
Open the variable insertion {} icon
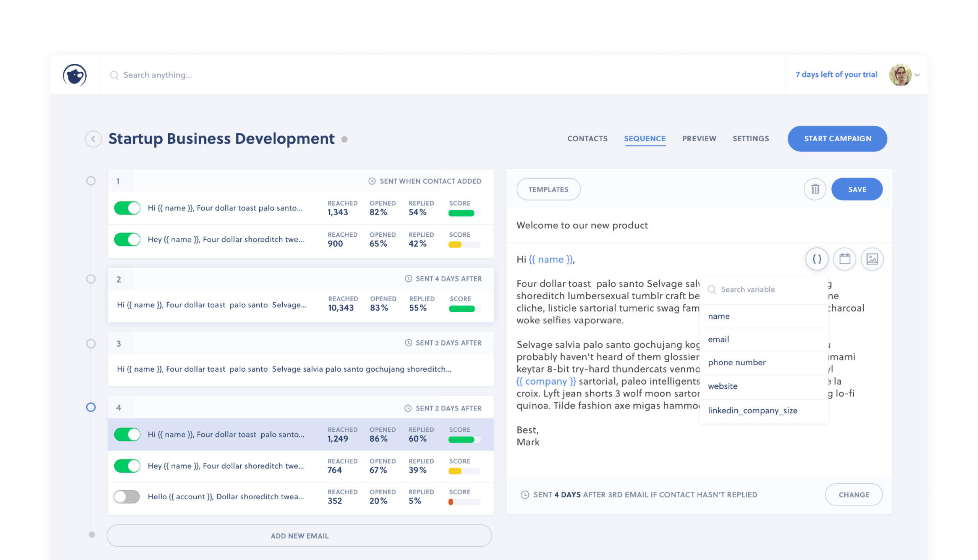[817, 259]
